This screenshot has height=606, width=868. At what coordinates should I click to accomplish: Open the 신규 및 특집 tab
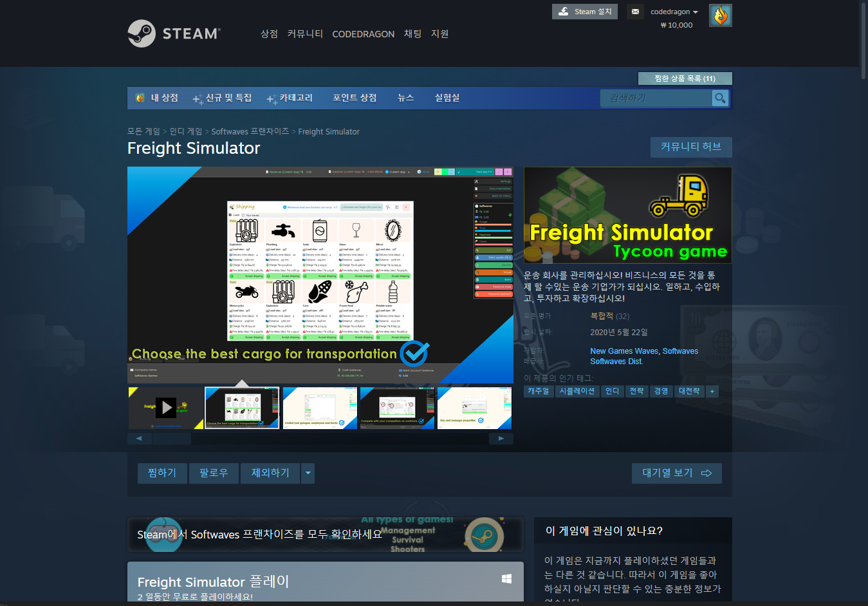tap(223, 98)
